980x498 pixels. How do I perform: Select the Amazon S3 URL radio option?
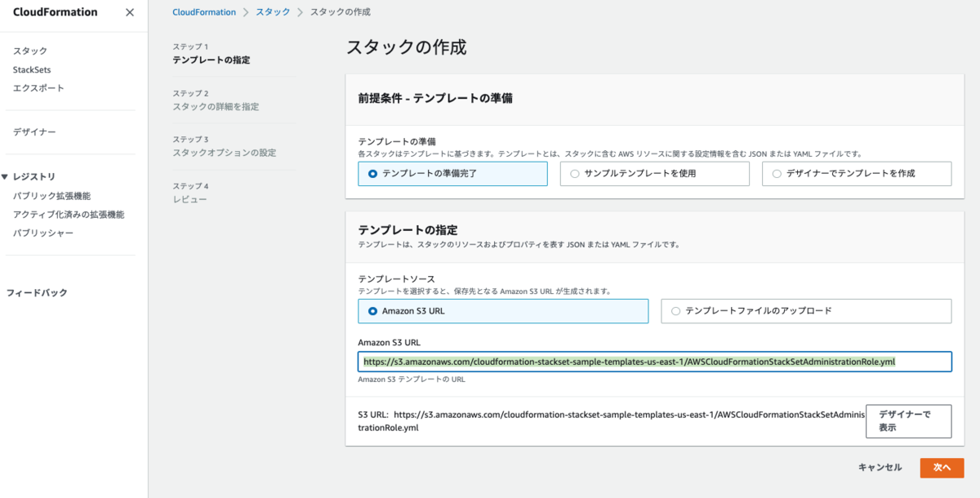(503, 311)
